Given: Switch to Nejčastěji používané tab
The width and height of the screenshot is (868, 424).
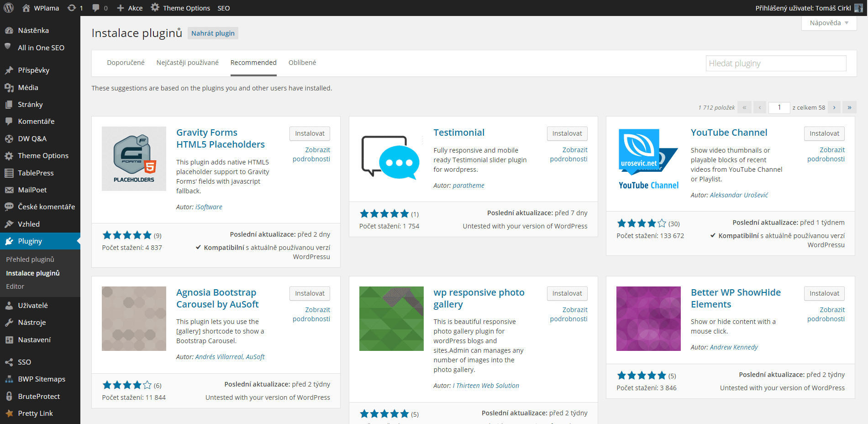Looking at the screenshot, I should pos(187,63).
